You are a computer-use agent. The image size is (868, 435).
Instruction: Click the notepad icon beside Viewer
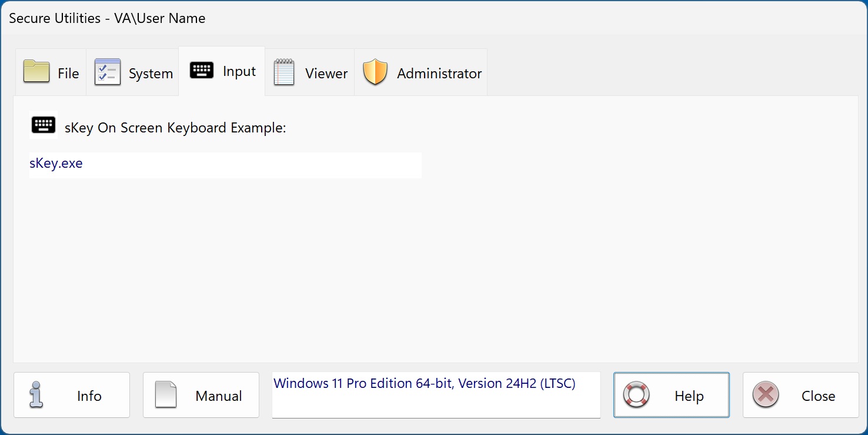[x=284, y=71]
